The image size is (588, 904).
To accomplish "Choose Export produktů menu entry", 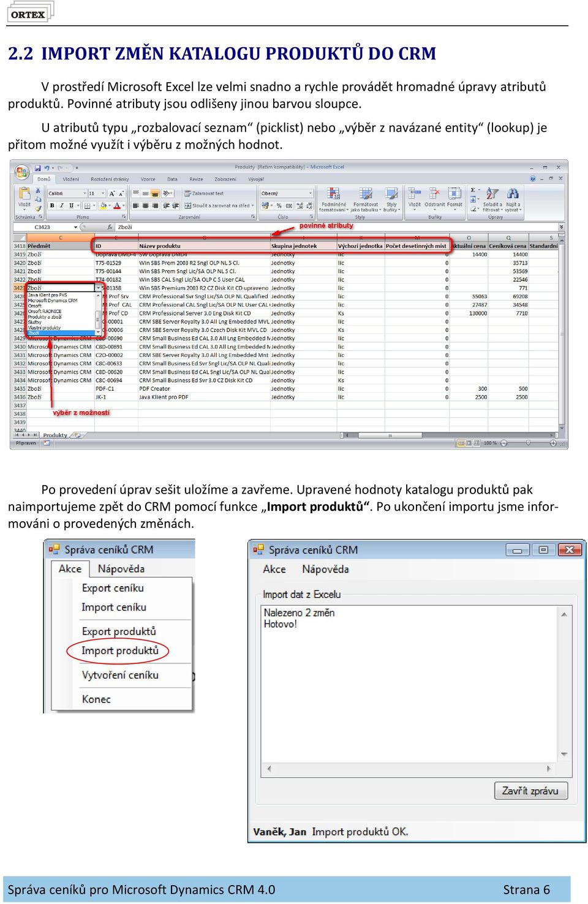I will pyautogui.click(x=119, y=631).
